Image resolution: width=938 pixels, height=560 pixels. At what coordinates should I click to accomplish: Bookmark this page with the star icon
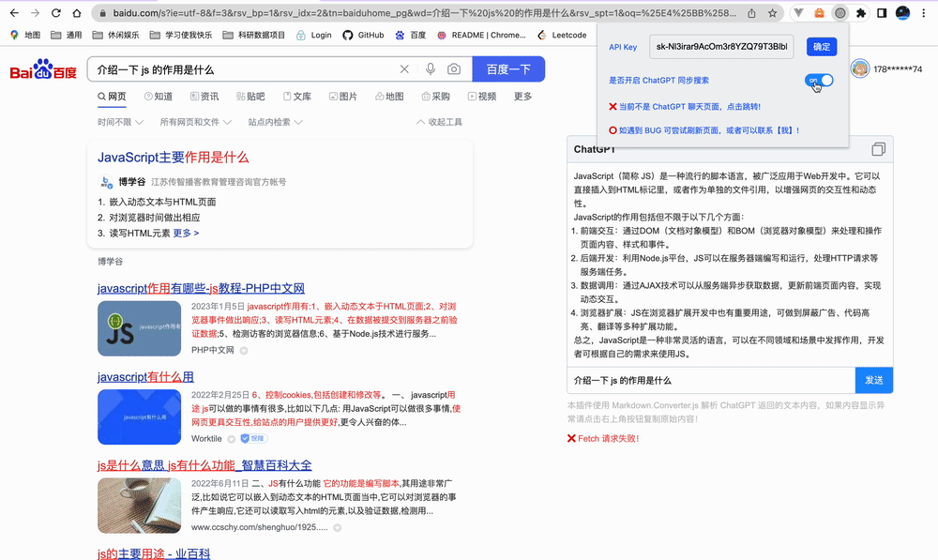tap(772, 12)
